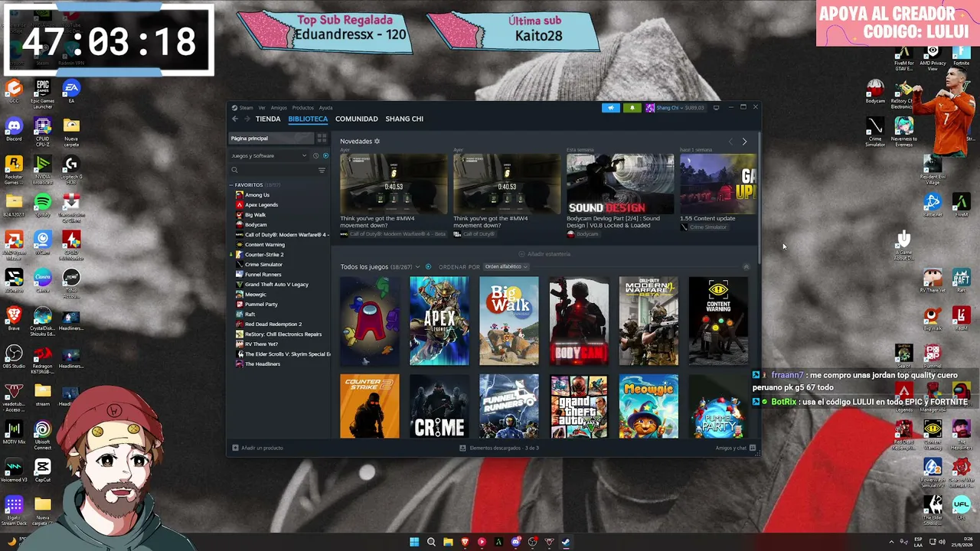This screenshot has height=551, width=980.
Task: Click the Página principal button
Action: pos(272,139)
